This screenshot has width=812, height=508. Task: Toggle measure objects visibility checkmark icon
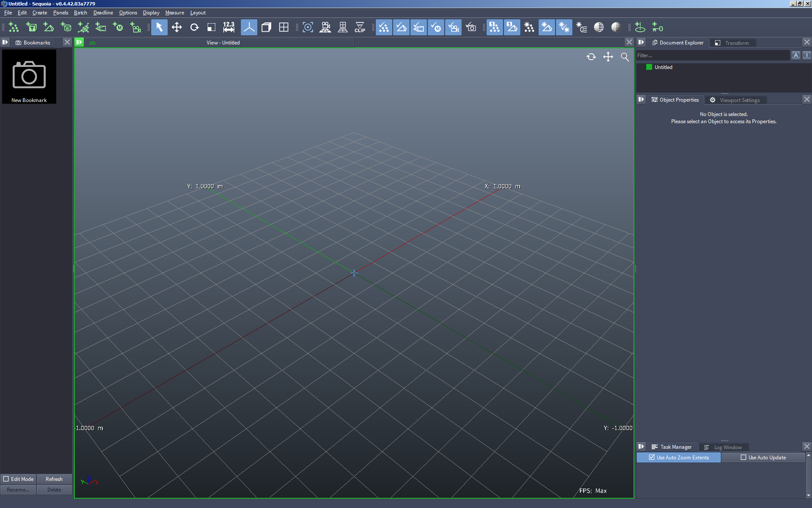coord(436,28)
